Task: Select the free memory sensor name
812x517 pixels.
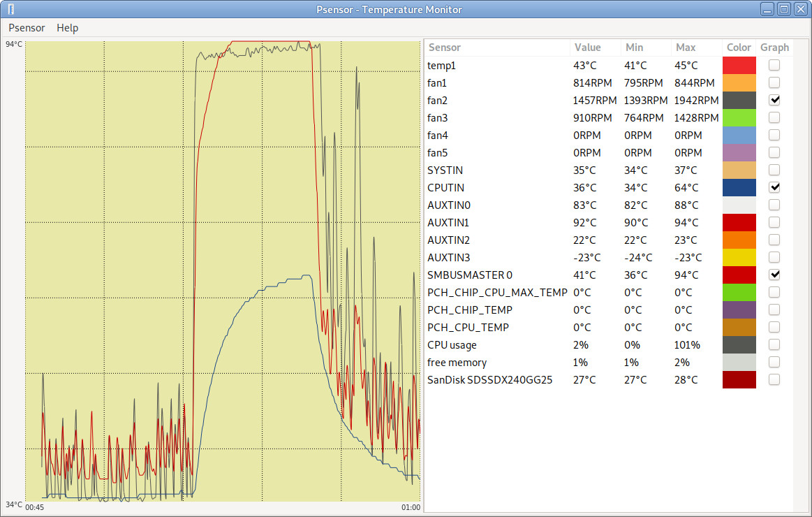Action: (x=457, y=363)
